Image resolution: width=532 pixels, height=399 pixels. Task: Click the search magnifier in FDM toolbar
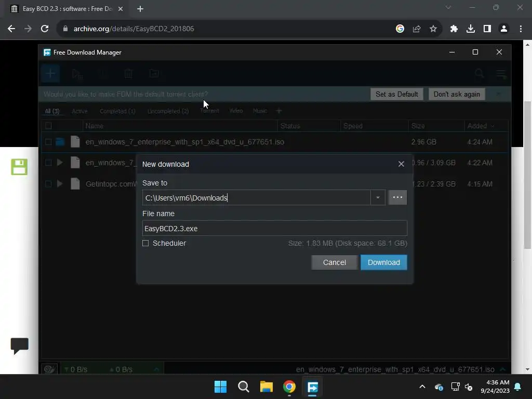click(479, 73)
